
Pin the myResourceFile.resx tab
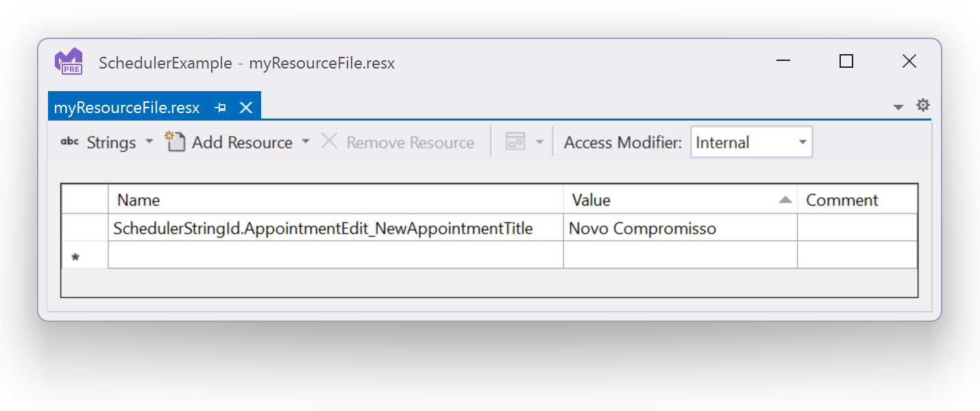coord(221,108)
